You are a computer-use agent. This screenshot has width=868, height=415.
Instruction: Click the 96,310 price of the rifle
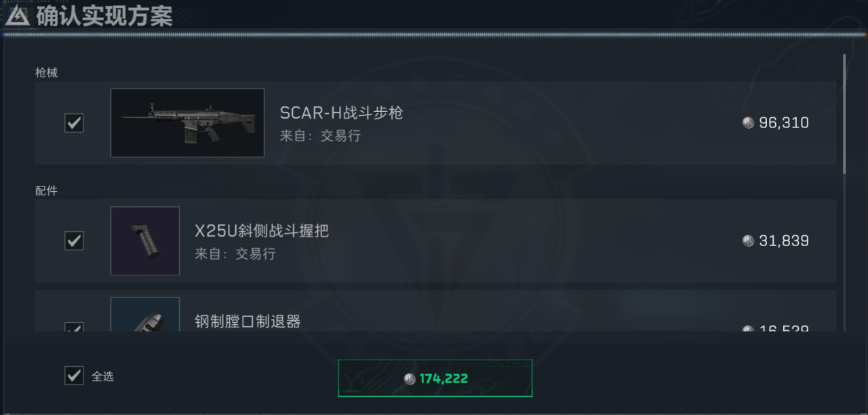(784, 123)
